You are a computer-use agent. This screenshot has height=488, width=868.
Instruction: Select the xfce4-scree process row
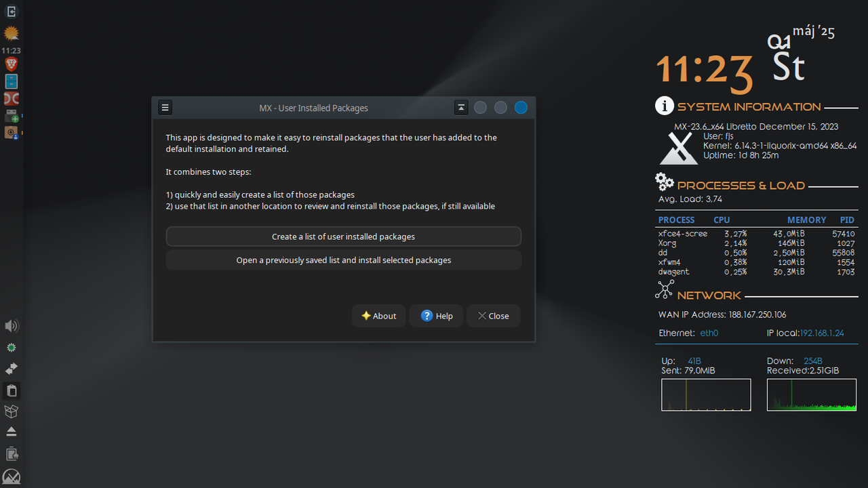[756, 234]
